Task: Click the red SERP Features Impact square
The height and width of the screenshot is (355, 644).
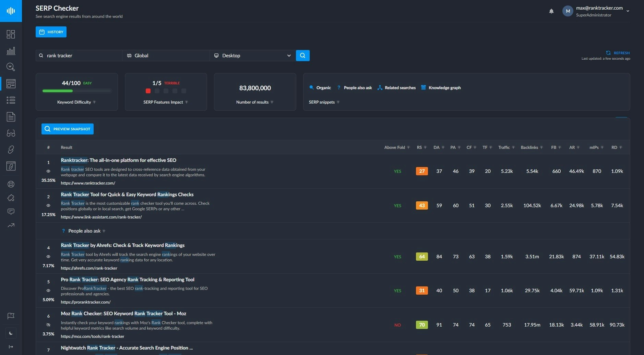Action: pyautogui.click(x=148, y=91)
